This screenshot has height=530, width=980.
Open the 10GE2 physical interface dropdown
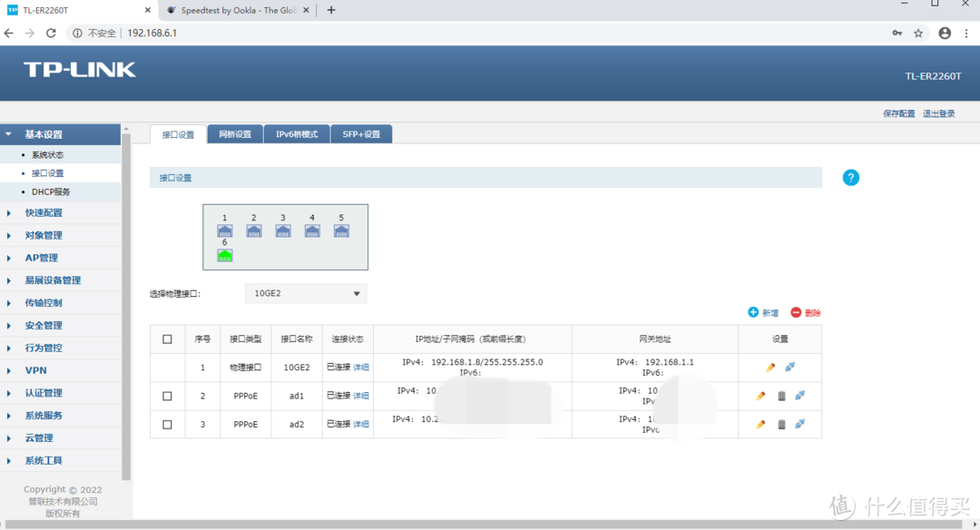(306, 293)
